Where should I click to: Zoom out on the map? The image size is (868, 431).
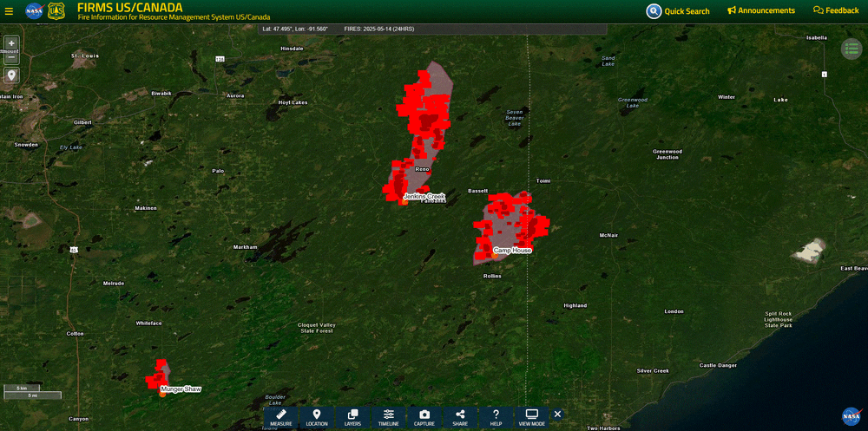click(11, 57)
